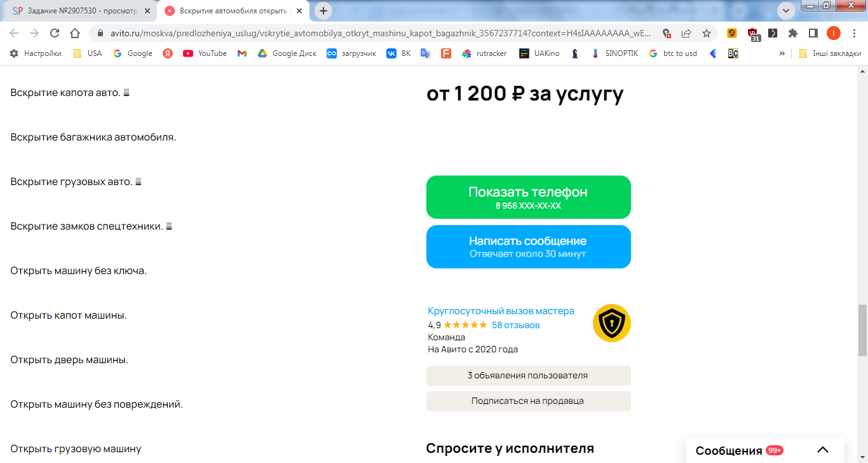The height and width of the screenshot is (463, 868).
Task: Click Показать телефон green button
Action: coord(529,197)
